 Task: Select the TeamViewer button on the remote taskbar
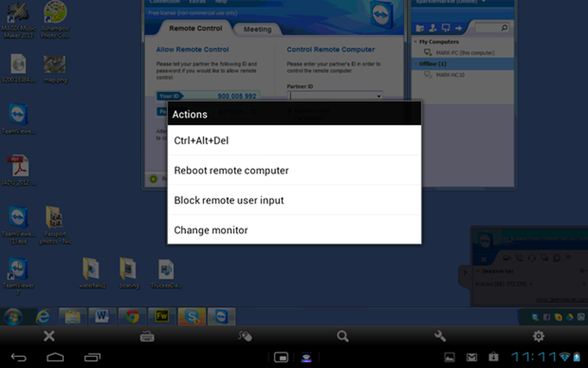coord(221,317)
